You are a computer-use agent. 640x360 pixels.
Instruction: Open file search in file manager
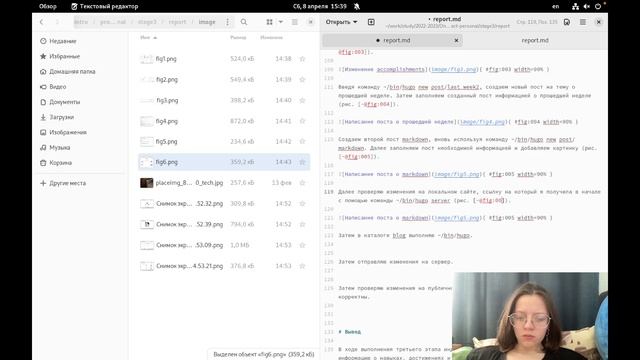coord(244,22)
